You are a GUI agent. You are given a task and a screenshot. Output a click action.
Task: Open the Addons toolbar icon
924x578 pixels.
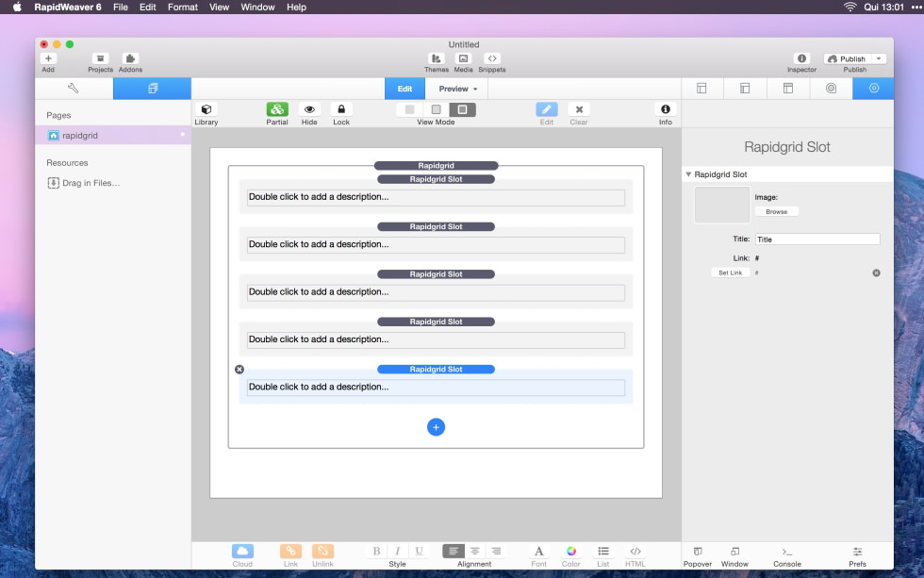click(130, 58)
